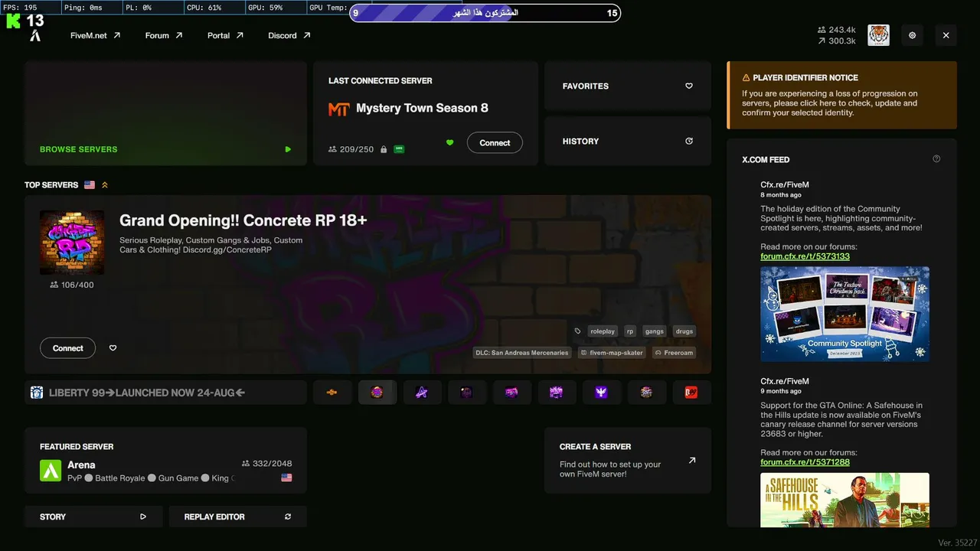Open the tiger profile avatar
Screen dimensions: 980x551
pyautogui.click(x=878, y=35)
